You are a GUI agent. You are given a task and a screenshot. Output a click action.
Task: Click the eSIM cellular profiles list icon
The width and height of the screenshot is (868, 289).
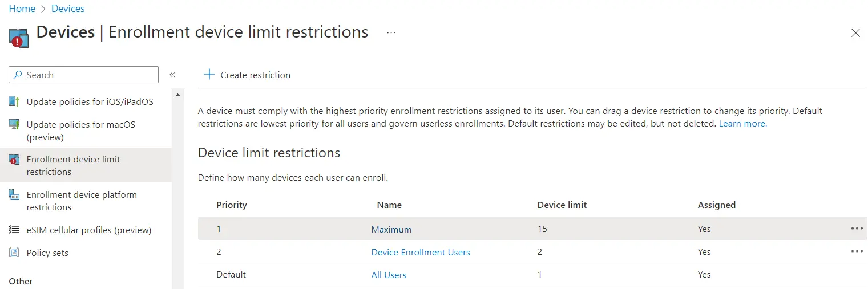pos(14,230)
